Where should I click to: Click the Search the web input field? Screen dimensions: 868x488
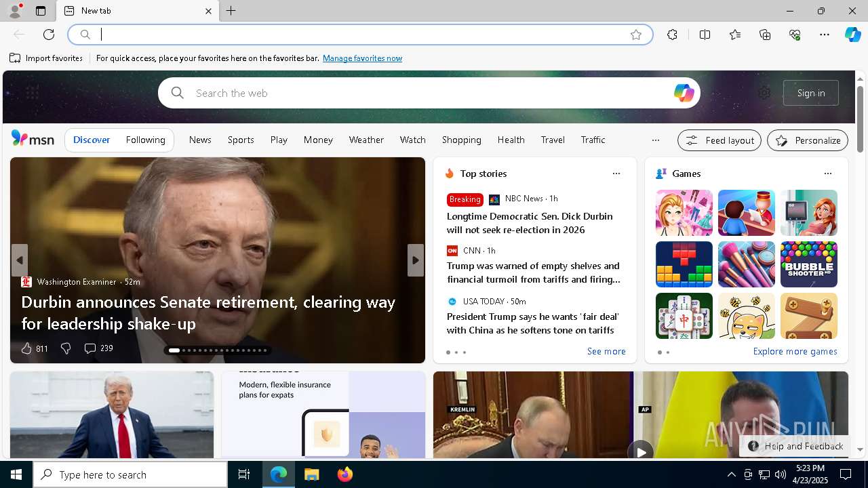tap(429, 93)
